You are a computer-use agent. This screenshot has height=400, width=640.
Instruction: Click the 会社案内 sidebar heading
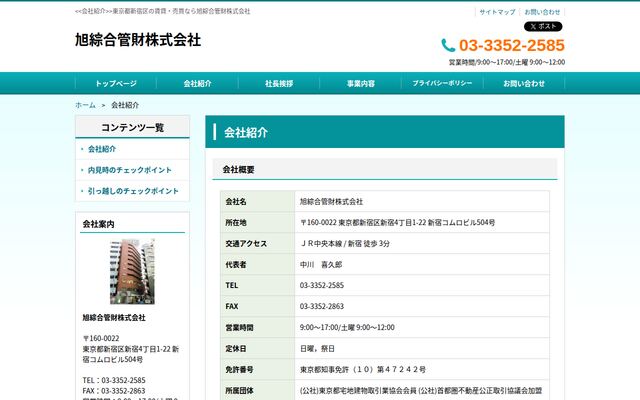click(99, 224)
